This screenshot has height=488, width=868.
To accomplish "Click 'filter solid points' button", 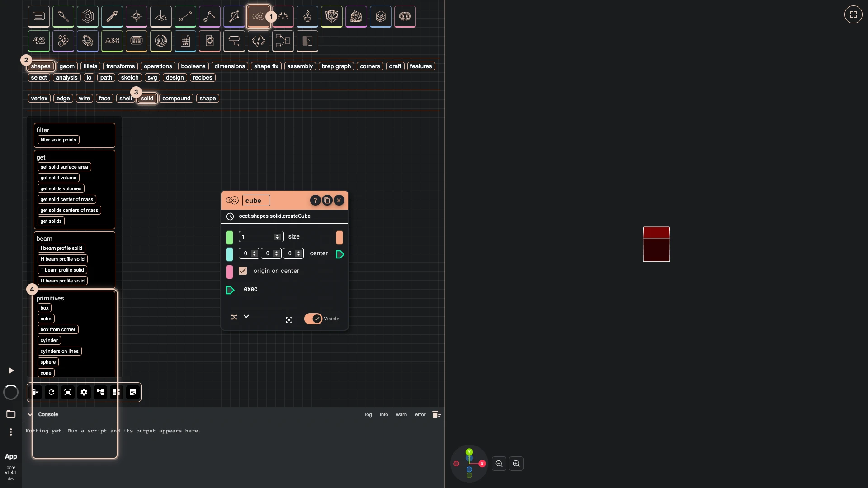I will [58, 140].
